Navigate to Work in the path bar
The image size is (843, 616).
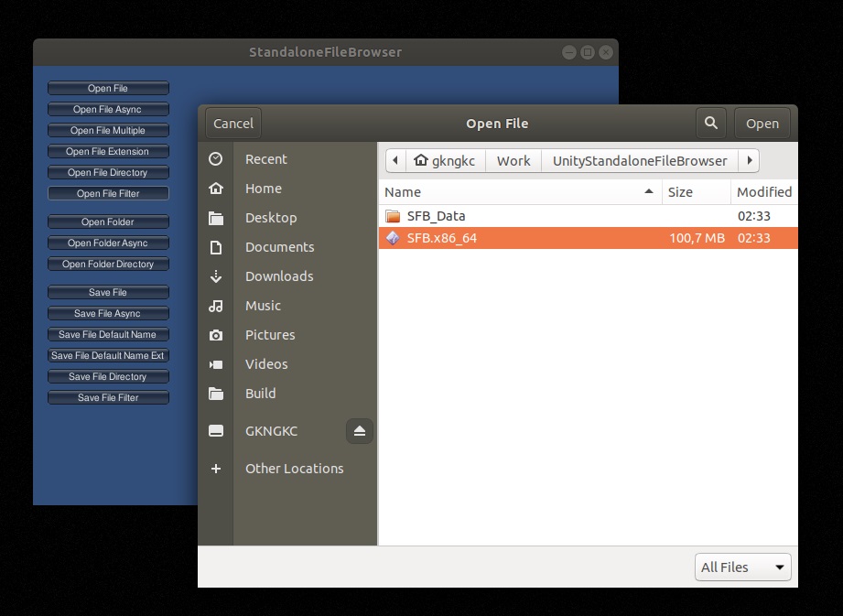513,160
